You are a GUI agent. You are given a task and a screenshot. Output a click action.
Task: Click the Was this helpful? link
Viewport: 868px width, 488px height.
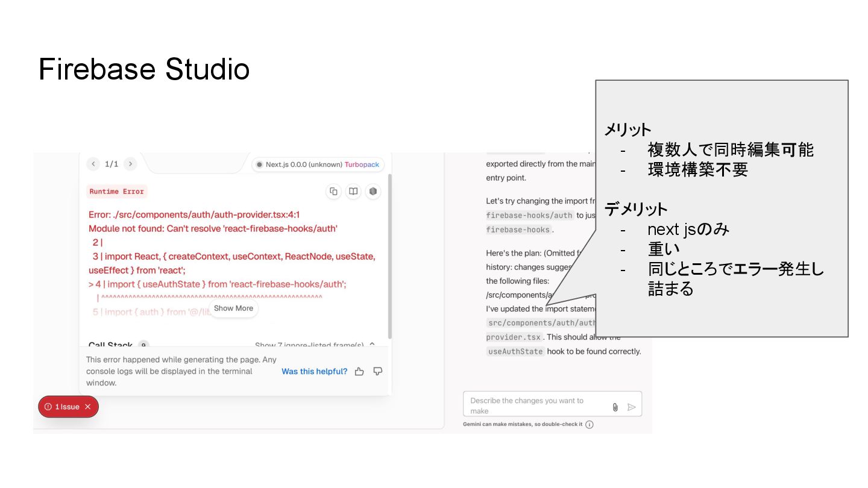(x=315, y=372)
